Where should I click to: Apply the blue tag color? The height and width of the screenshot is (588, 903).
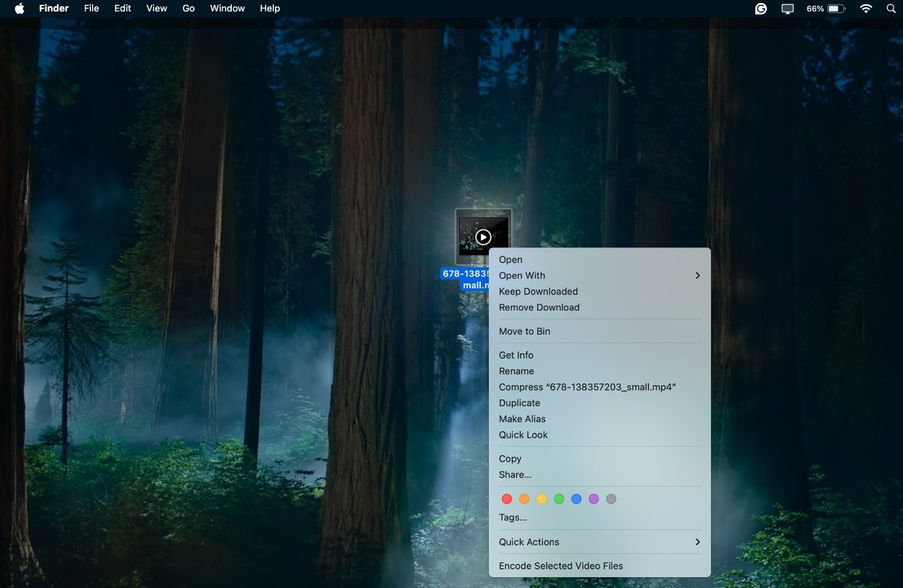click(x=577, y=499)
